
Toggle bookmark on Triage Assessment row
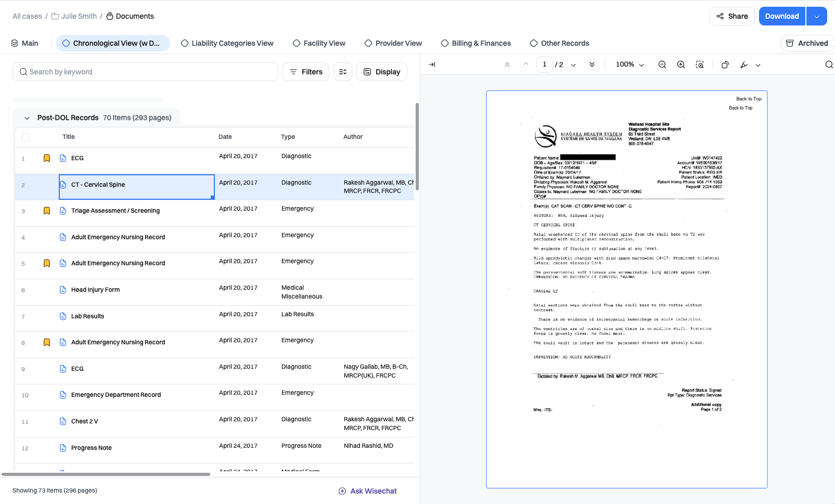(47, 211)
